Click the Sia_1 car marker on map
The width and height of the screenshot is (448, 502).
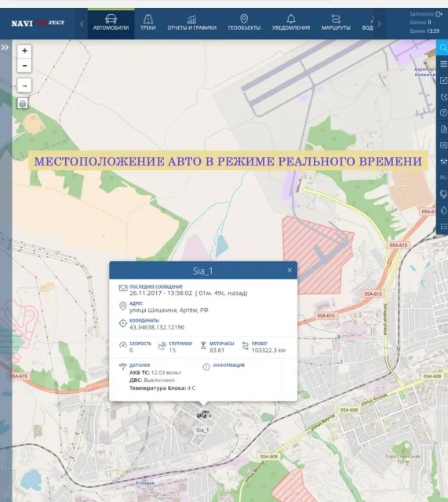click(204, 415)
